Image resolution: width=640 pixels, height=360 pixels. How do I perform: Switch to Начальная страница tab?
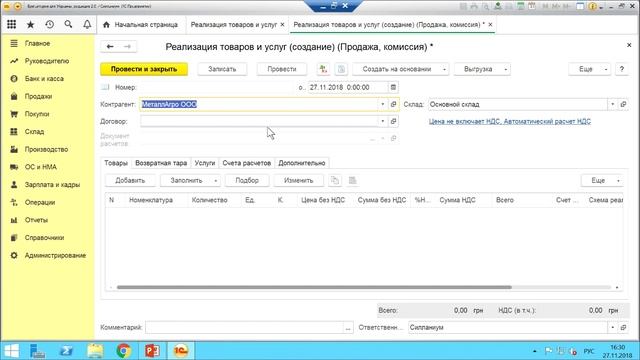(x=141, y=24)
